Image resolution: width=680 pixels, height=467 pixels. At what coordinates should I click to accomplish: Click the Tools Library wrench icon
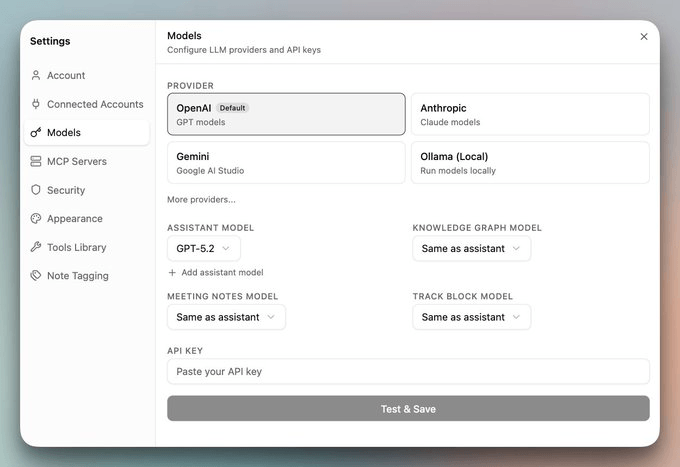pos(36,247)
